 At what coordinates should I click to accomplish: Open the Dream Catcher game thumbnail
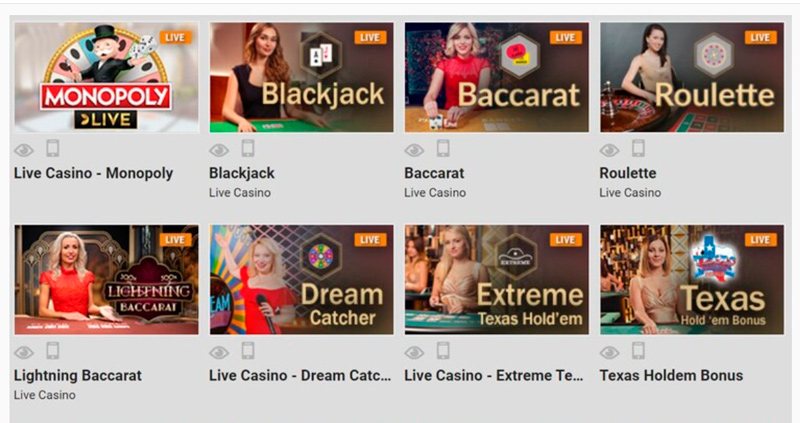click(302, 280)
